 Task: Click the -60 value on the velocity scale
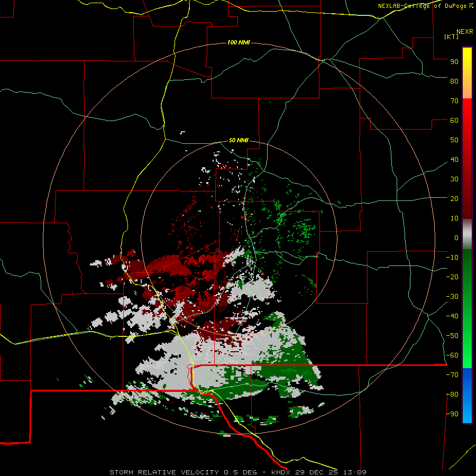pos(452,355)
